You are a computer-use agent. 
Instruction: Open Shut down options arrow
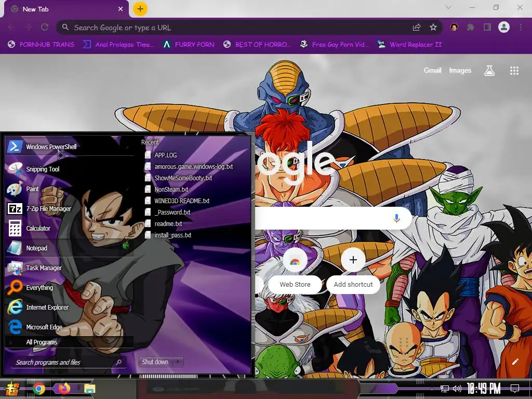(x=178, y=362)
